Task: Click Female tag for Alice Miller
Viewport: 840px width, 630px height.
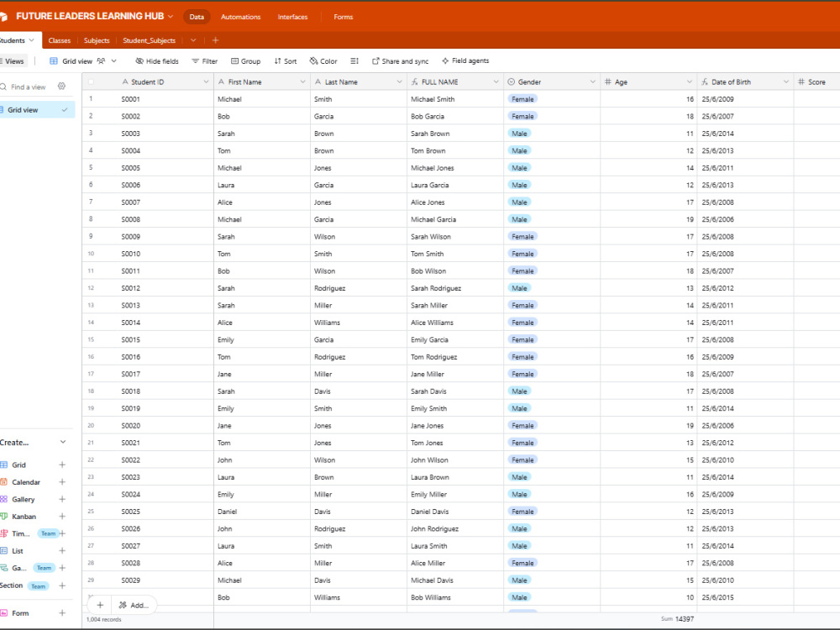Action: tap(522, 563)
